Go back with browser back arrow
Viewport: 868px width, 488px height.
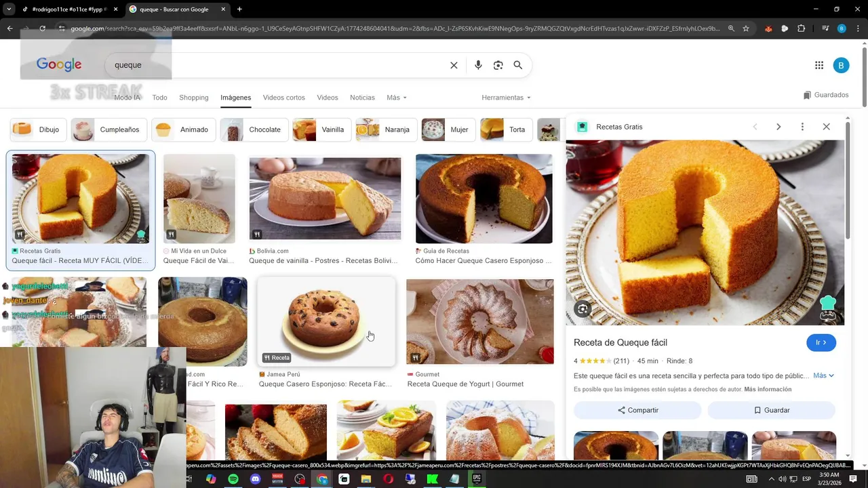coord(9,28)
